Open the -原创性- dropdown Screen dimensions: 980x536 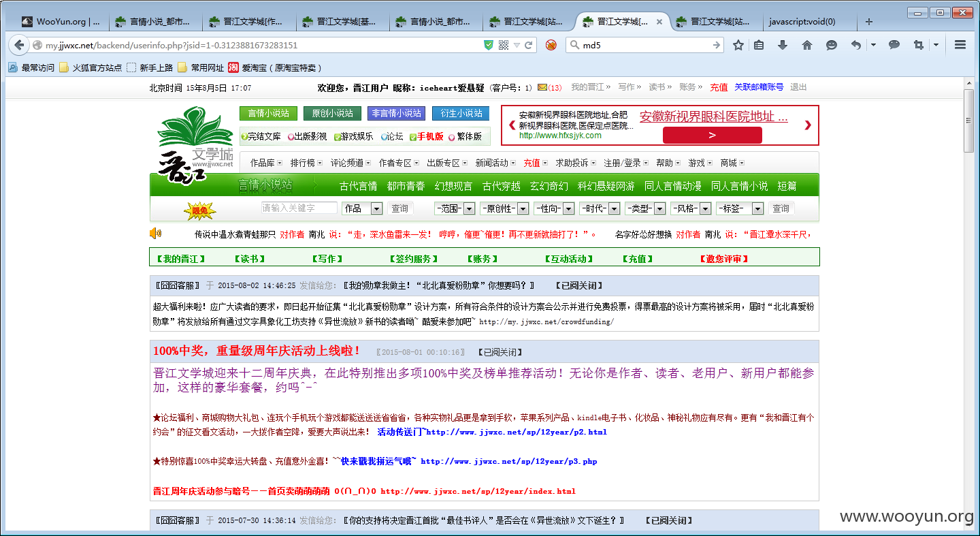(504, 208)
